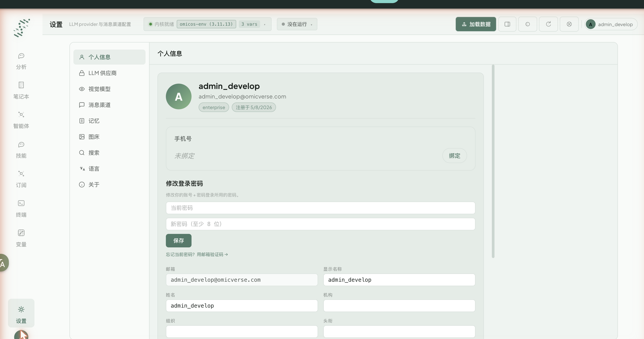Focus the 当前密码 input field

[320, 208]
